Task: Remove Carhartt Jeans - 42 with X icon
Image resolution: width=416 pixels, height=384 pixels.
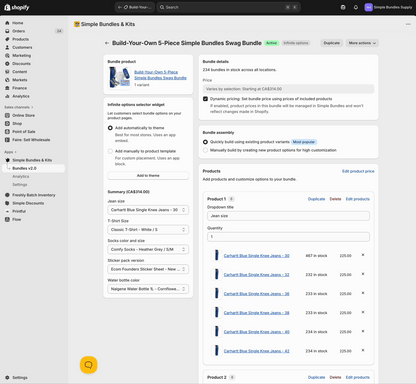Action: 363,350
